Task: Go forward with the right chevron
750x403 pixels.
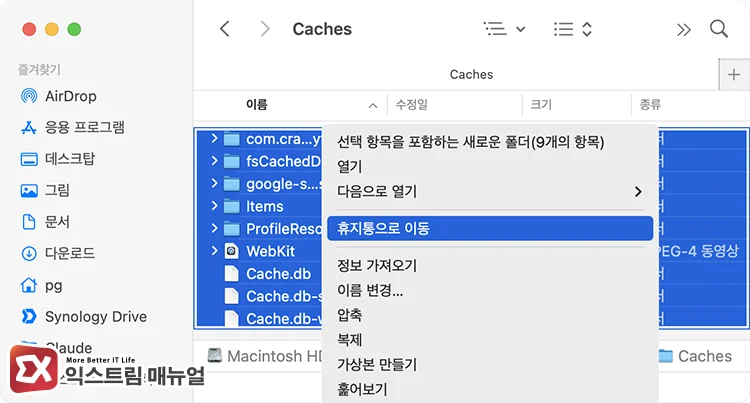Action: [x=265, y=29]
